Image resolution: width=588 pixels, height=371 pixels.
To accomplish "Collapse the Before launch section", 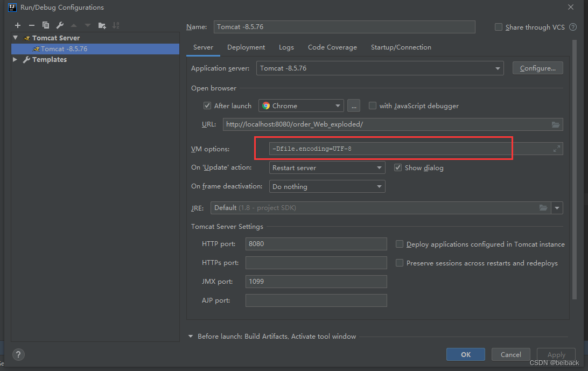I will coord(191,337).
